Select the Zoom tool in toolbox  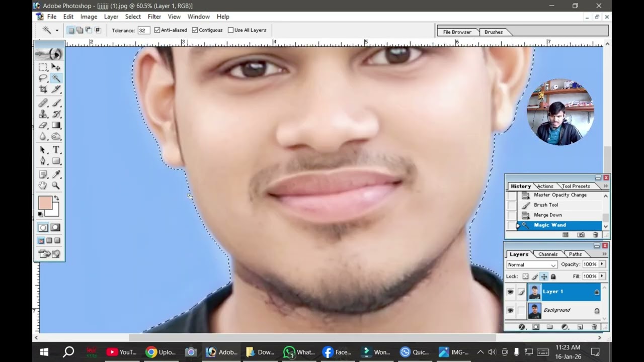[x=56, y=186]
